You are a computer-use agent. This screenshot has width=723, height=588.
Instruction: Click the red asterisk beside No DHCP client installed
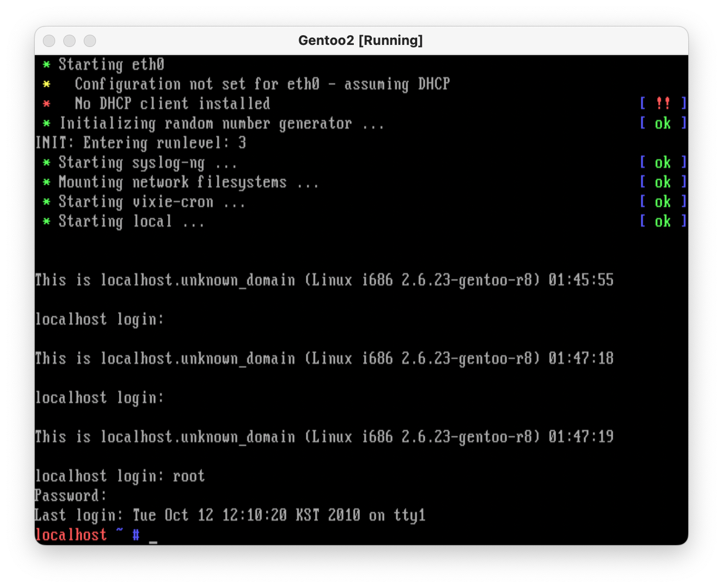pyautogui.click(x=46, y=104)
